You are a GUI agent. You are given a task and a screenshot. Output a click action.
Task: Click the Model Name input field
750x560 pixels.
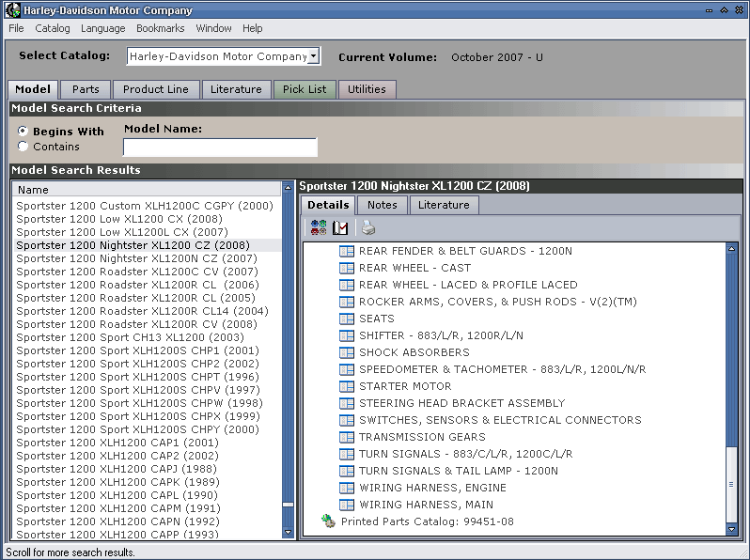(220, 148)
